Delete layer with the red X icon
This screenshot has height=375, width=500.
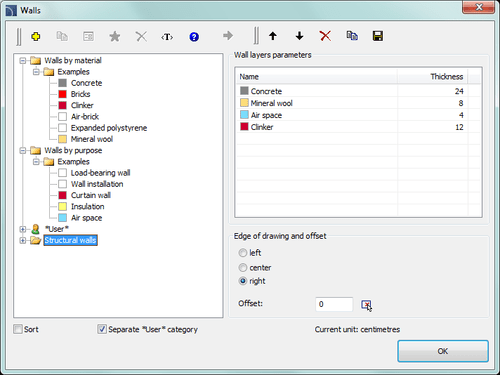click(325, 36)
